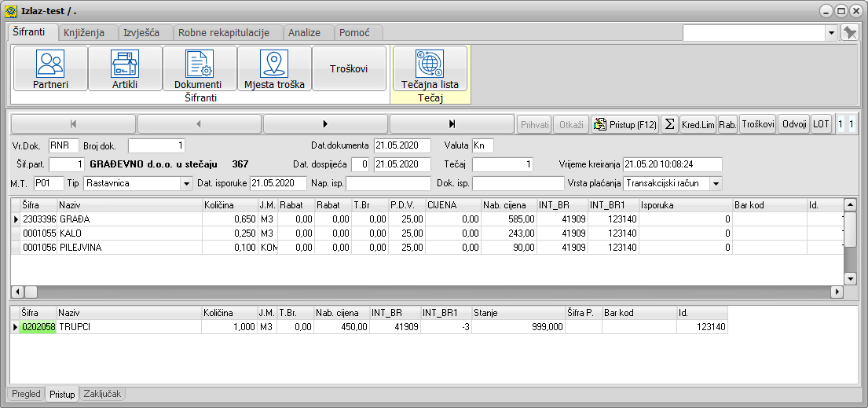Click the upper grid scroll-down arrow
Viewport: 868px width, 408px height.
pos(850,279)
